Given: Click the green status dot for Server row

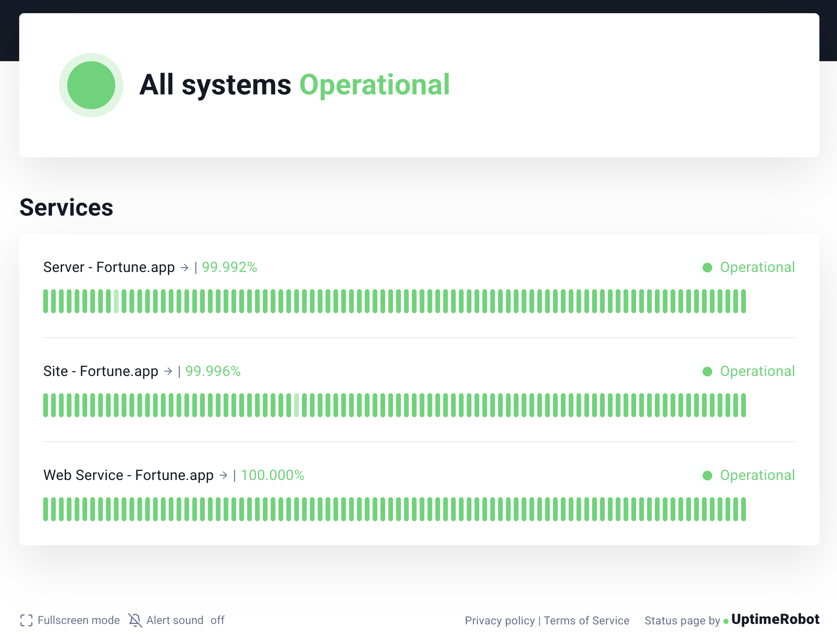Looking at the screenshot, I should pos(707,268).
